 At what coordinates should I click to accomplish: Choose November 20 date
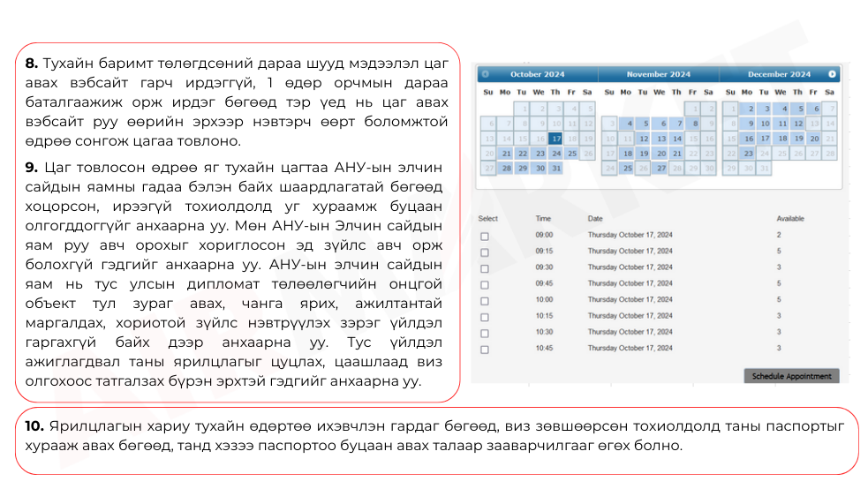660,154
